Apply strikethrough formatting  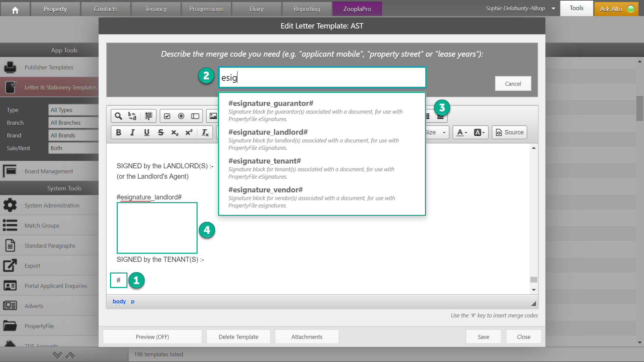161,132
